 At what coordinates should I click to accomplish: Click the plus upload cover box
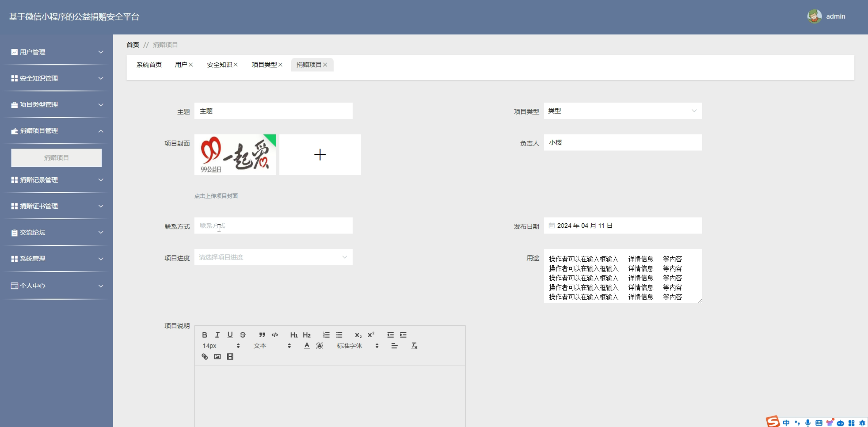320,155
